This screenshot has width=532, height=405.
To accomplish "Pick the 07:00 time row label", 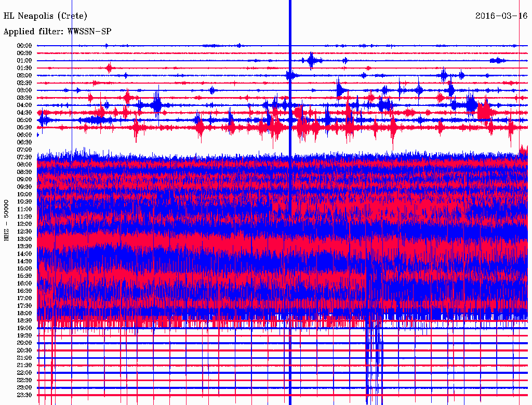I will pos(24,150).
